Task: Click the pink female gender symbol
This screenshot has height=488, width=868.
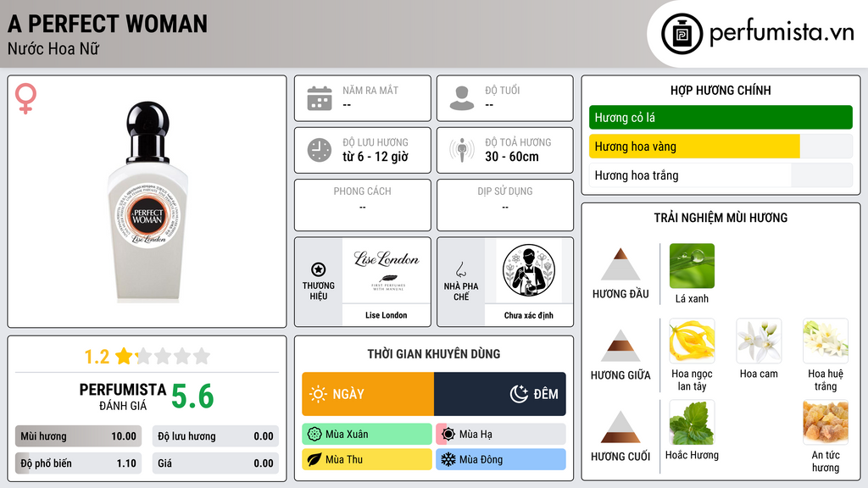Action: click(x=25, y=98)
